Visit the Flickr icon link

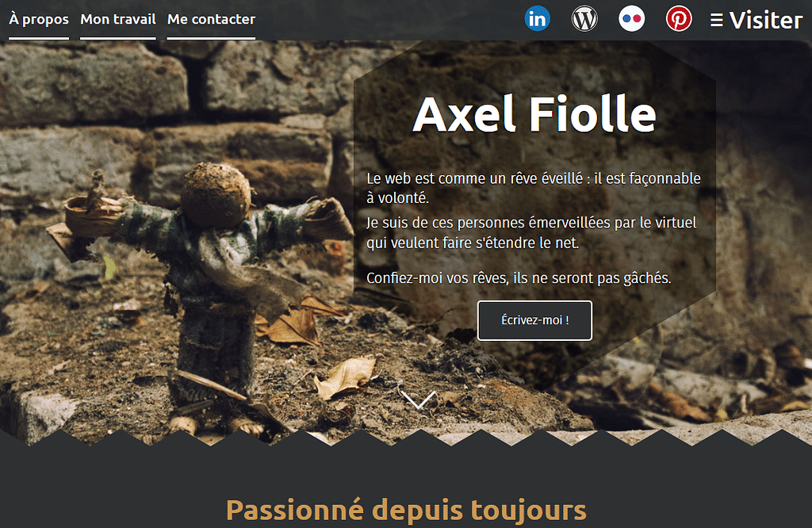pyautogui.click(x=631, y=19)
